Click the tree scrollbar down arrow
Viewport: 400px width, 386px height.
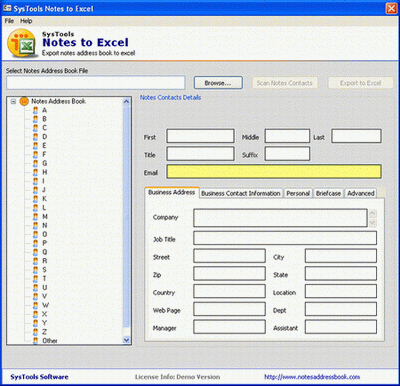pyautogui.click(x=126, y=340)
